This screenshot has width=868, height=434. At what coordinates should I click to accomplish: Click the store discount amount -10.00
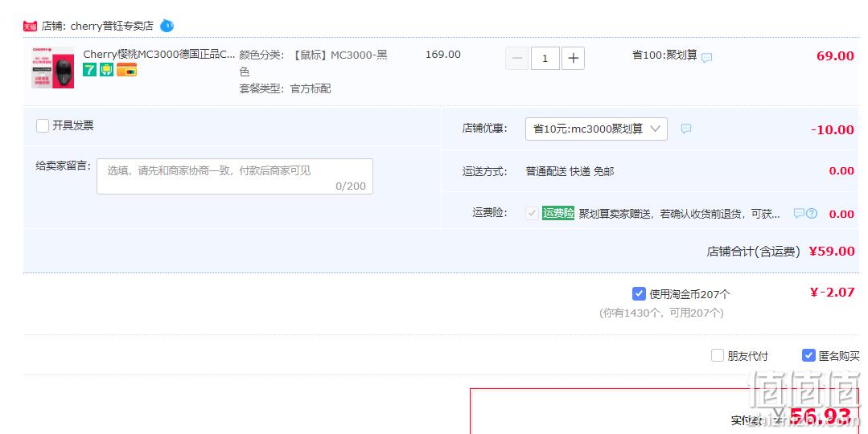833,130
